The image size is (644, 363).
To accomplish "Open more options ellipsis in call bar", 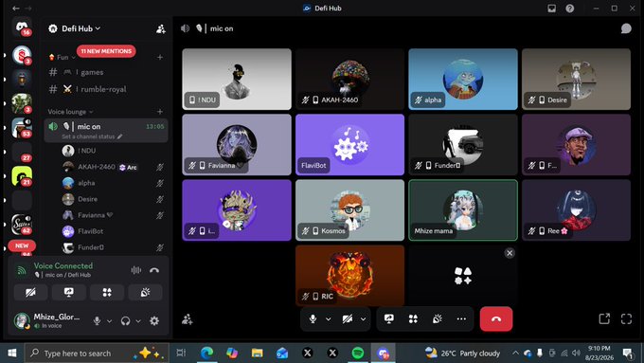I will (x=461, y=318).
